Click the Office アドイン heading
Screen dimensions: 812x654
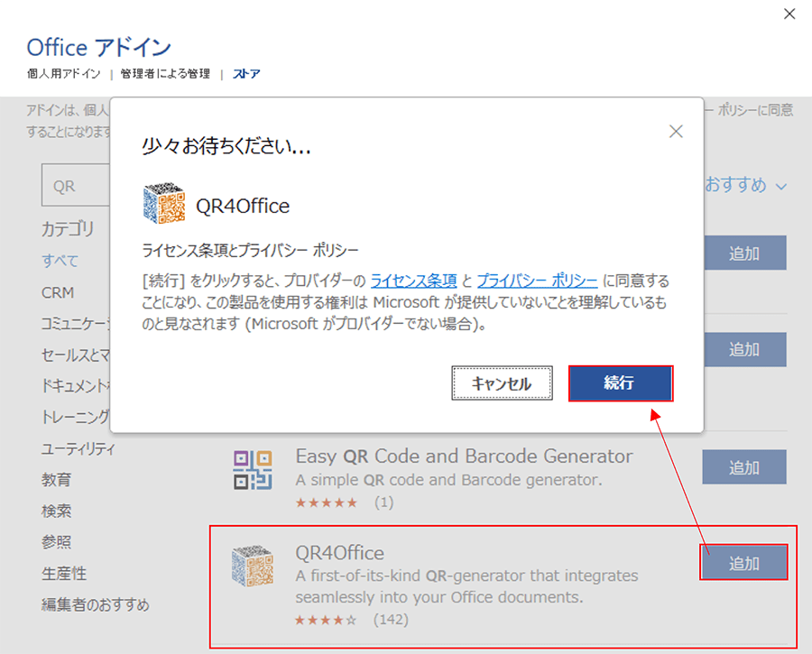pyautogui.click(x=99, y=47)
